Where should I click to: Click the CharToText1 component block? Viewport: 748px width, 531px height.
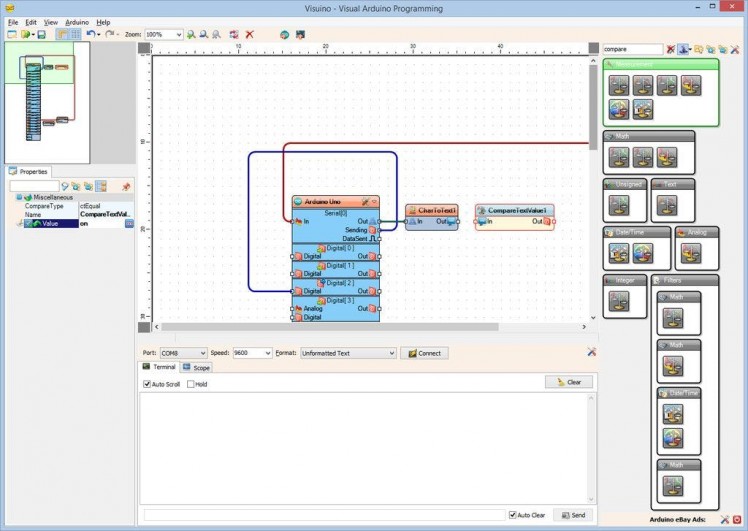[432, 211]
